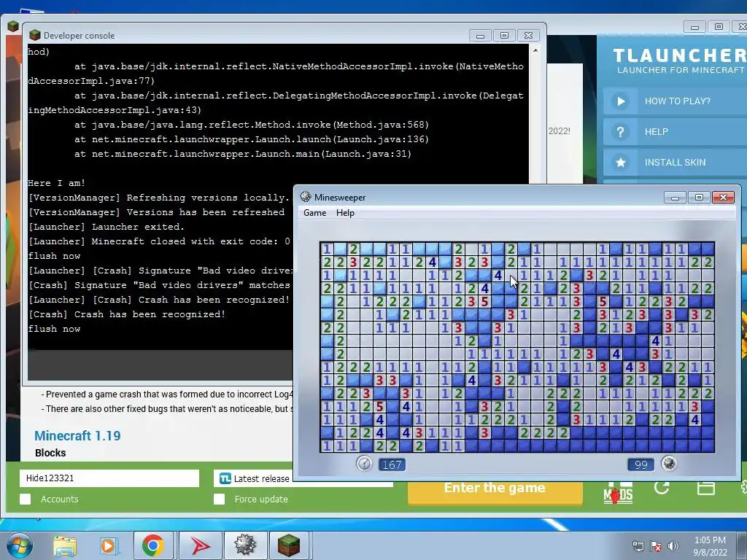This screenshot has height=560, width=747.
Task: Minimize the TLauncher main window
Action: click(694, 27)
